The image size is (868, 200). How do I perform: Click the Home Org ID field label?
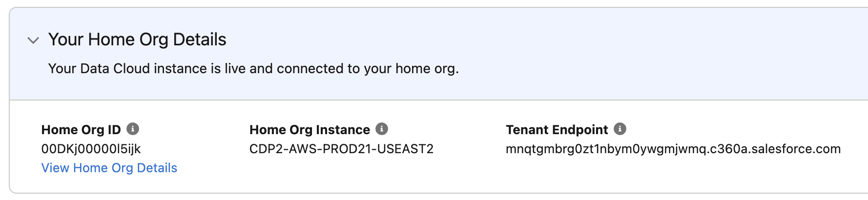point(81,130)
